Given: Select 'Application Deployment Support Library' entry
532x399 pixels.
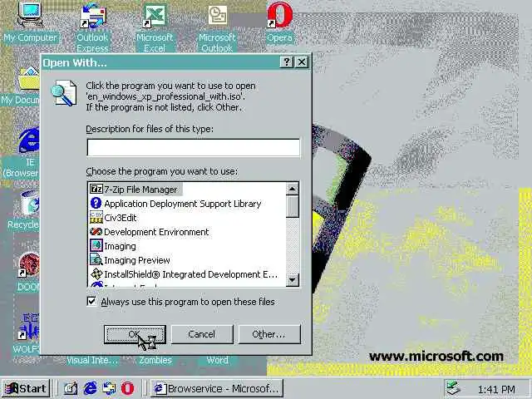Looking at the screenshot, I should (183, 204).
